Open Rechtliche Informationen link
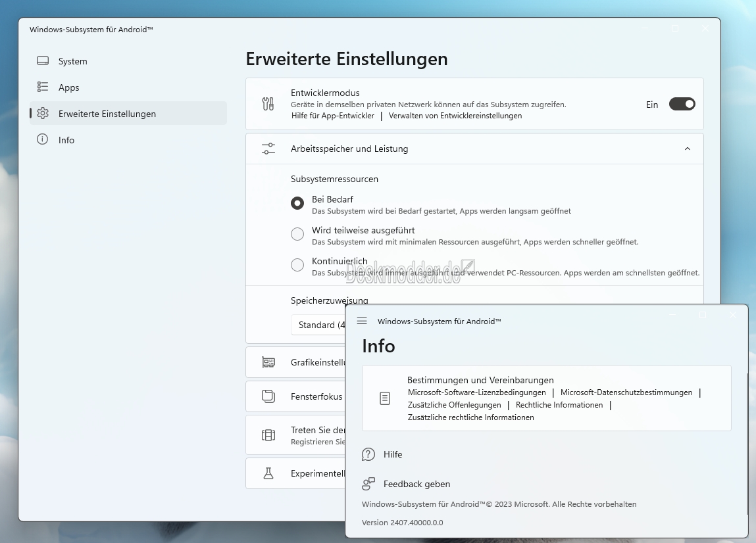756x543 pixels. tap(559, 405)
